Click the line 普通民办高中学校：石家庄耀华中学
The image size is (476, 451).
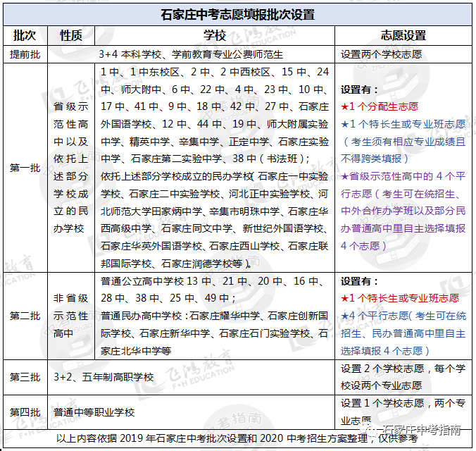215,316
